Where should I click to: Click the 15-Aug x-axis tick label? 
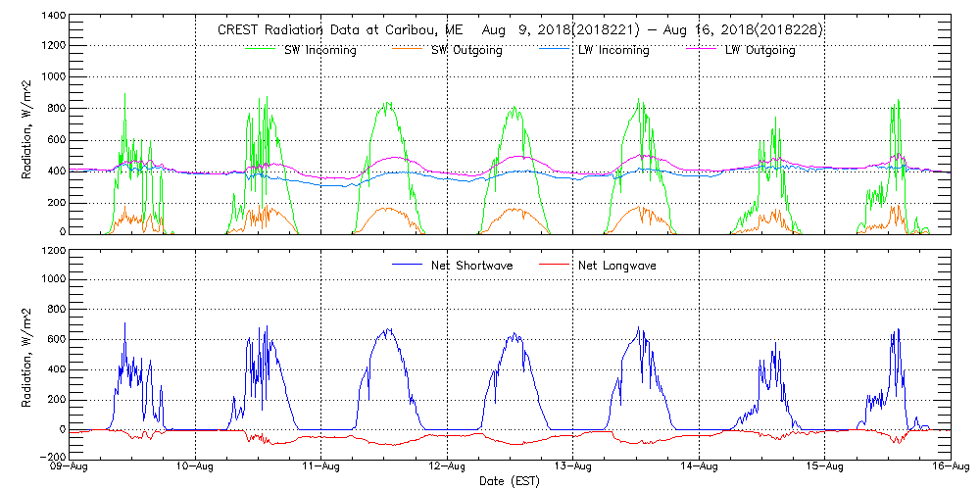[x=824, y=469]
